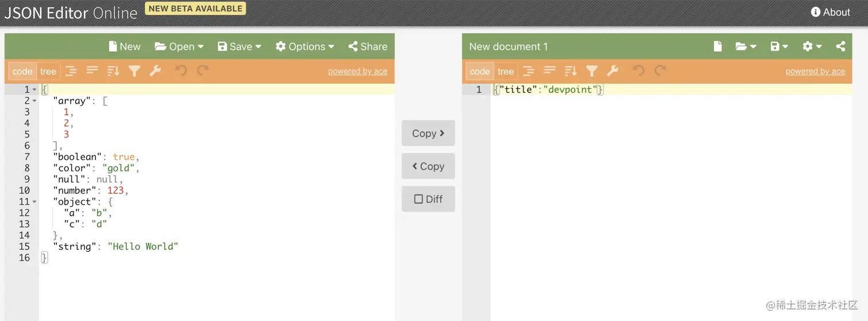Open the left panel Save dropdown

coord(239,46)
